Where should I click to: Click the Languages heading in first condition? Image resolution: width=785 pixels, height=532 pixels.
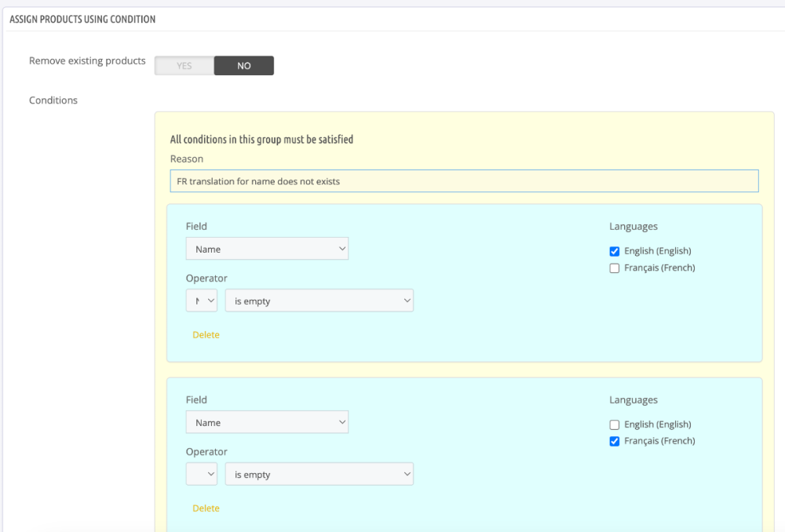(633, 227)
